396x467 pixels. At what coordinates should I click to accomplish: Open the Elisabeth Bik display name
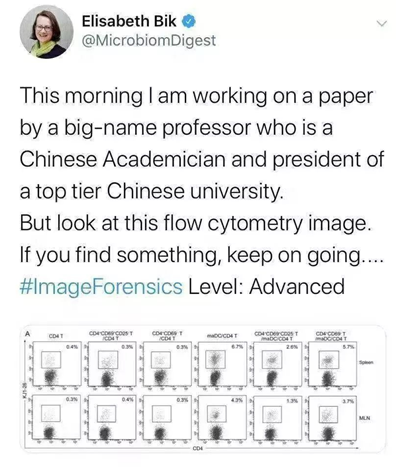coord(129,21)
